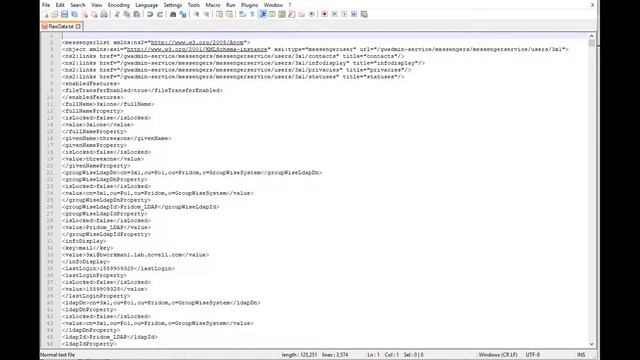Image resolution: width=640 pixels, height=360 pixels.
Task: Run macro multiple times icon
Action: 354,14
